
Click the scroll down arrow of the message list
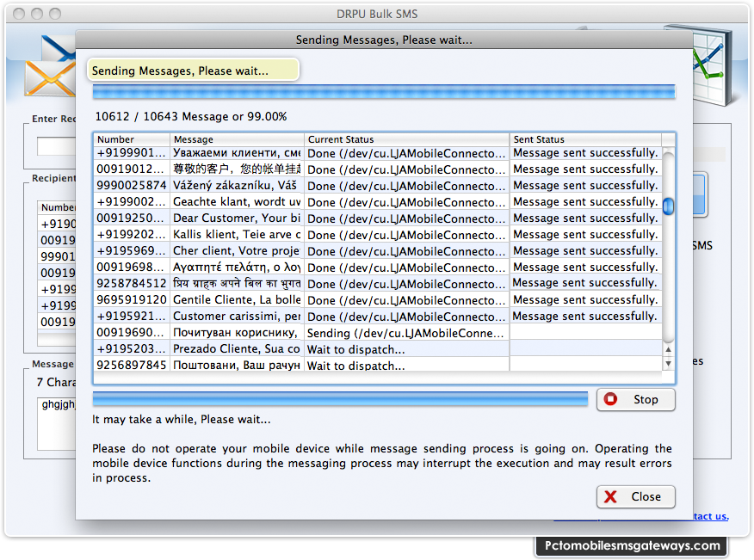click(x=668, y=364)
